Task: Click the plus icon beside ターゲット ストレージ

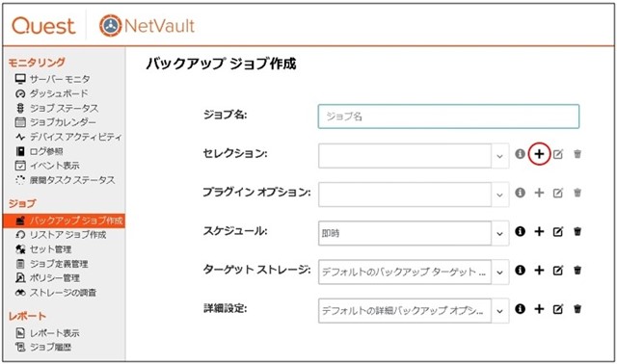Action: click(539, 270)
